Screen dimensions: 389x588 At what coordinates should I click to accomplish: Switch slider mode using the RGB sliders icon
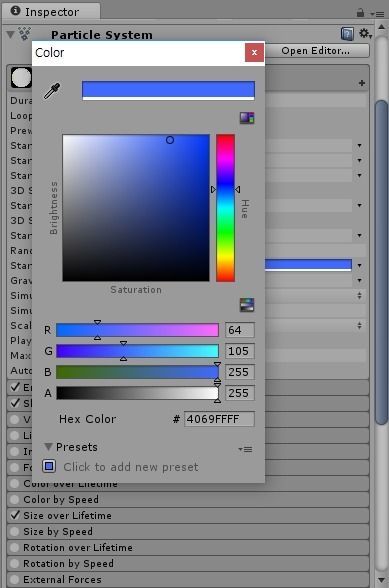247,305
